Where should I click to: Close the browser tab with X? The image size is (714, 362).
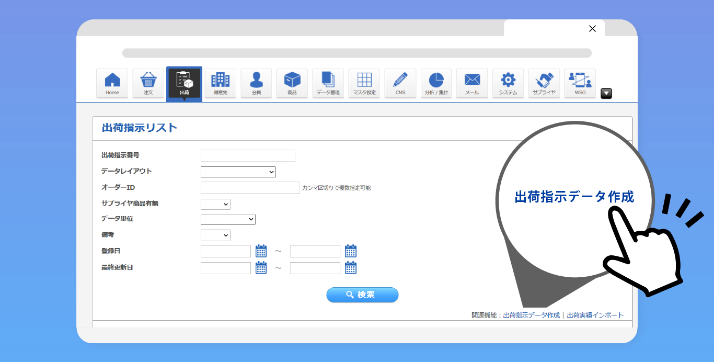592,29
